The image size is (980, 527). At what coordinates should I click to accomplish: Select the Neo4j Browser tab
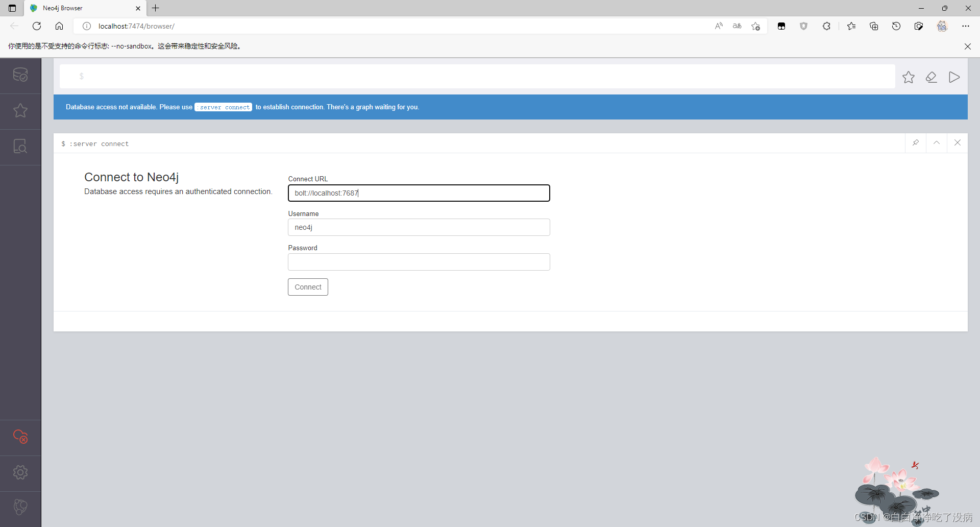pyautogui.click(x=85, y=8)
